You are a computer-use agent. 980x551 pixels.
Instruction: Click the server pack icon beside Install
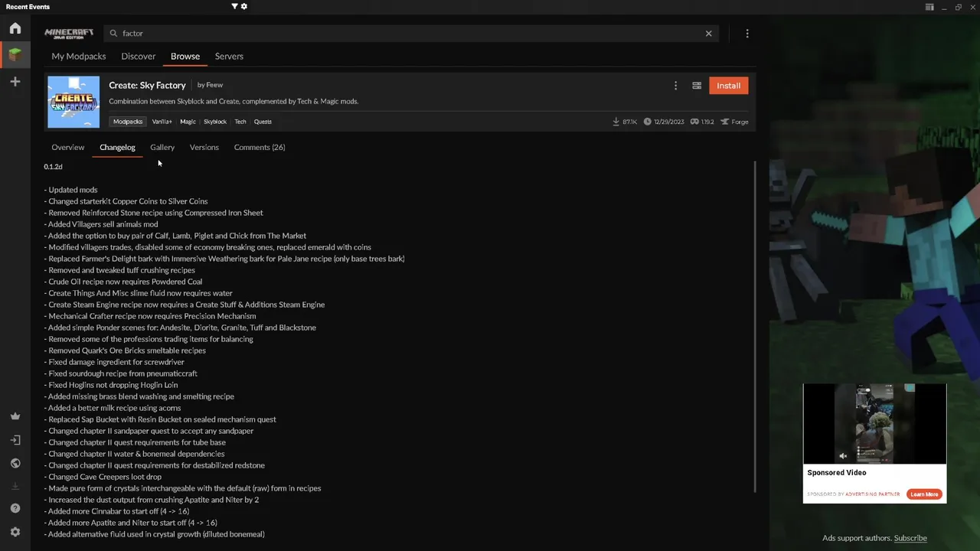[697, 86]
